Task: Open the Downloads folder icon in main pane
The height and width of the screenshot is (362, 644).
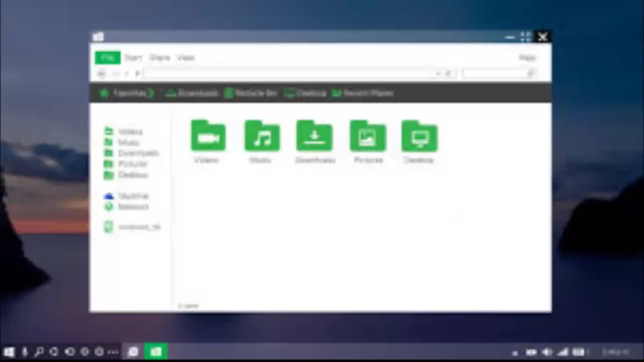Action: [314, 137]
